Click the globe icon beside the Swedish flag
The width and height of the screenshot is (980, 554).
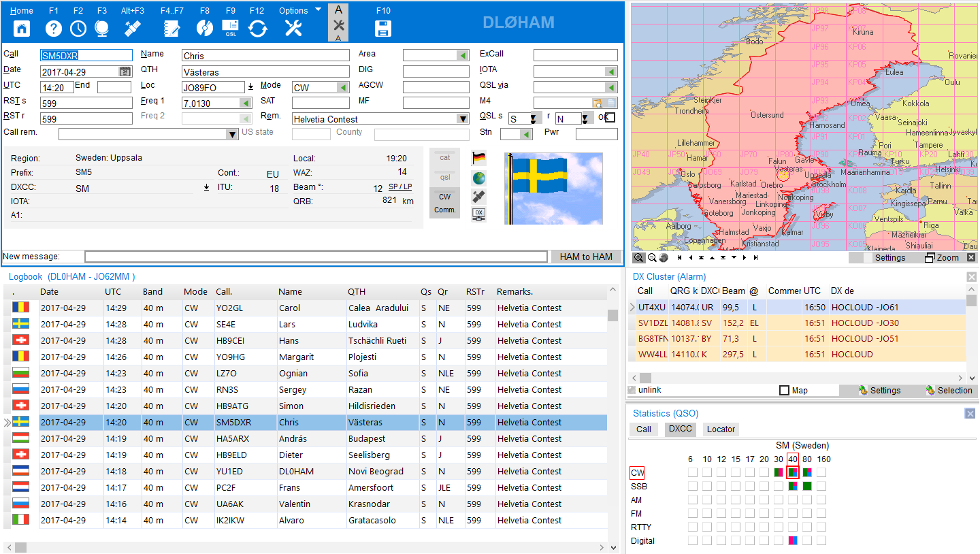click(x=478, y=178)
